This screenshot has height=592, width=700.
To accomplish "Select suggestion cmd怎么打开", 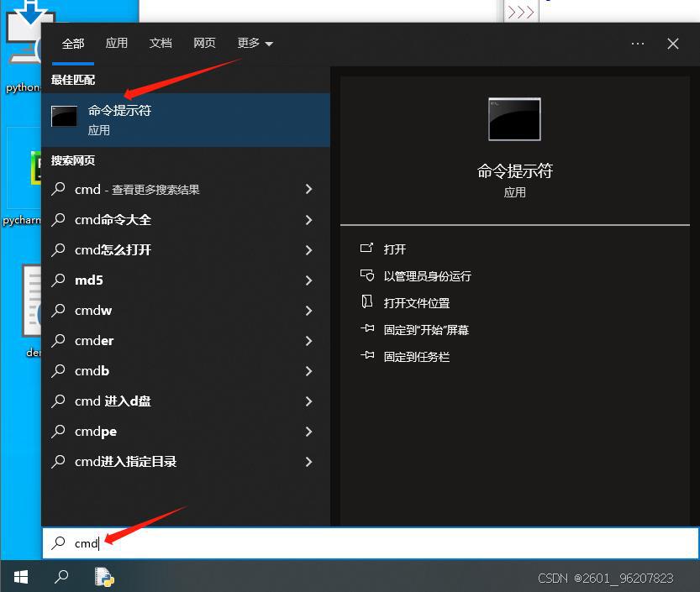I will click(x=186, y=250).
